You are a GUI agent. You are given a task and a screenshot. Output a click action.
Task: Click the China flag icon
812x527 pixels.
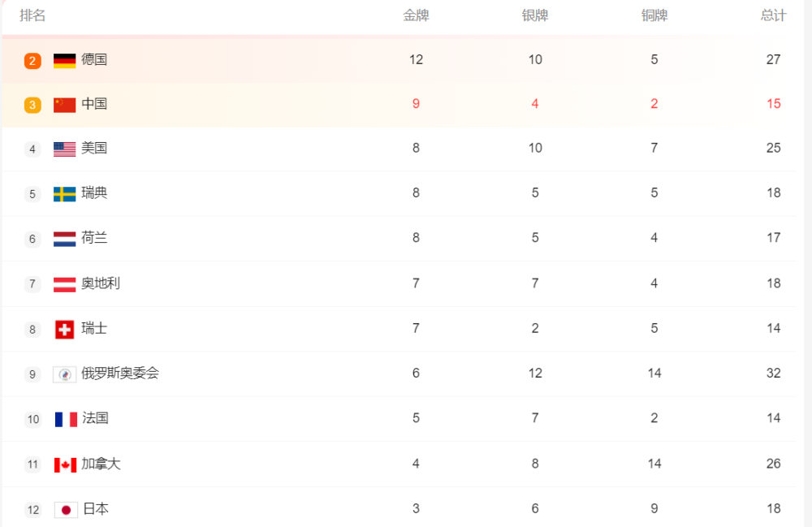[x=64, y=105]
